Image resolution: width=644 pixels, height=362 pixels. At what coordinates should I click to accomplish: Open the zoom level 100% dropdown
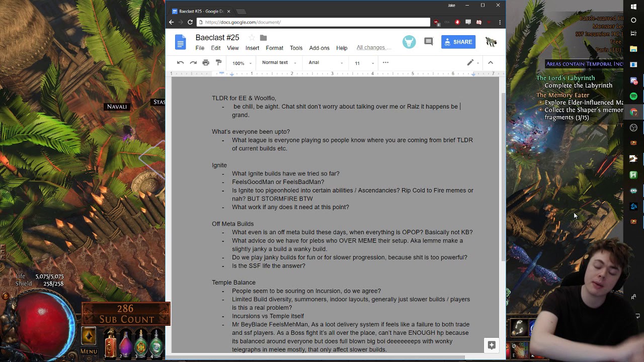tap(242, 63)
